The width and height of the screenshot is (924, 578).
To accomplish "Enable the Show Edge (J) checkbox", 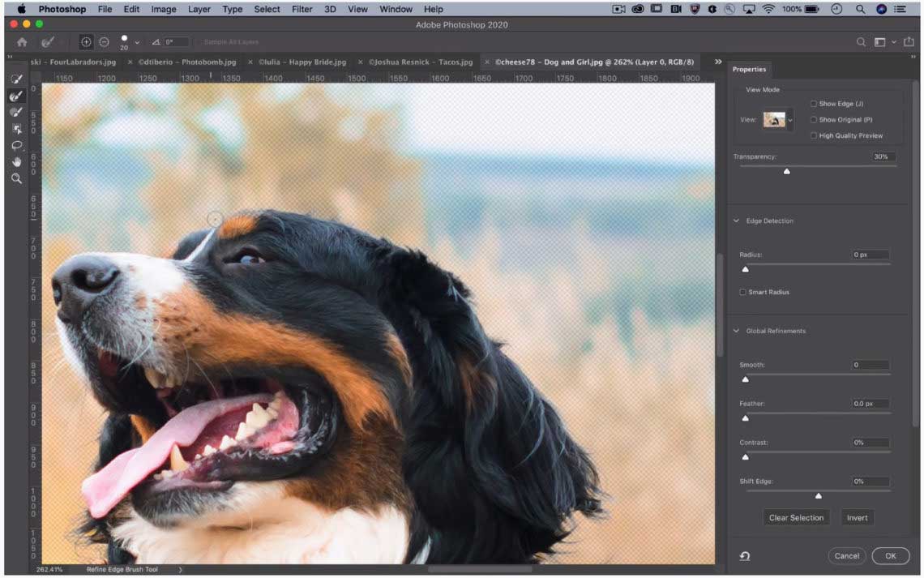I will [x=814, y=104].
